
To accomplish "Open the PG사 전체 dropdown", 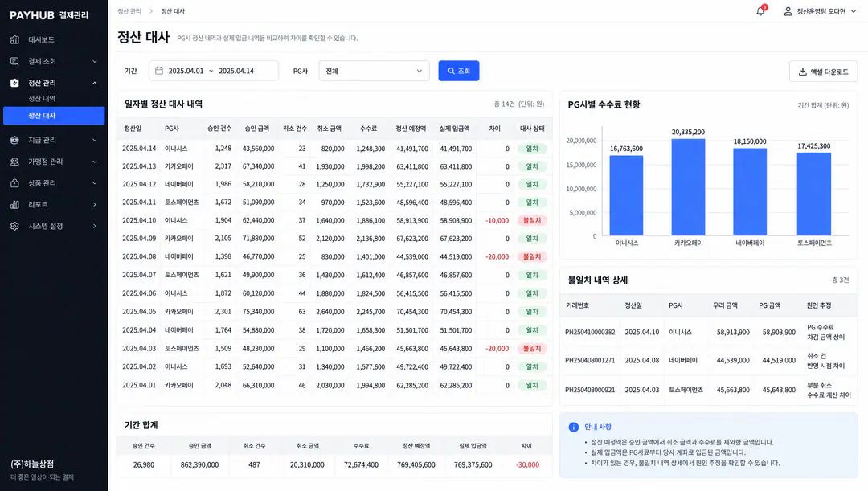I will pyautogui.click(x=375, y=71).
